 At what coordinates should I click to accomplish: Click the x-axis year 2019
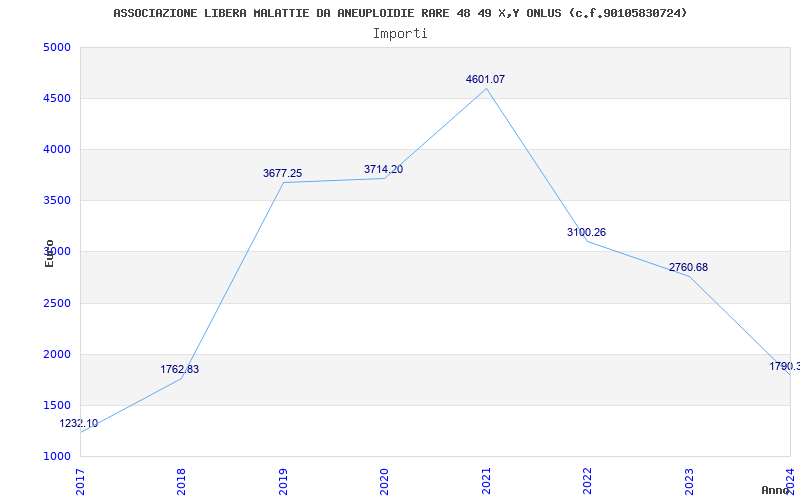[x=283, y=481]
